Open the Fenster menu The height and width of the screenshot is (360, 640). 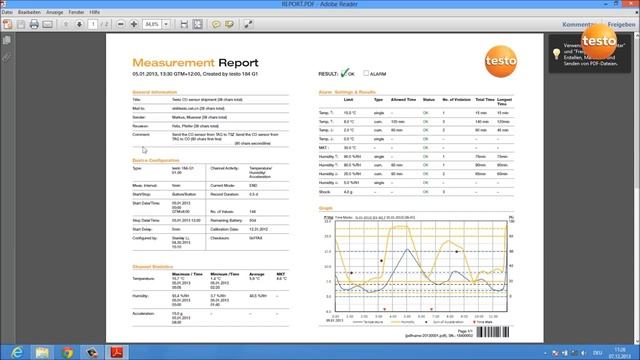76,12
